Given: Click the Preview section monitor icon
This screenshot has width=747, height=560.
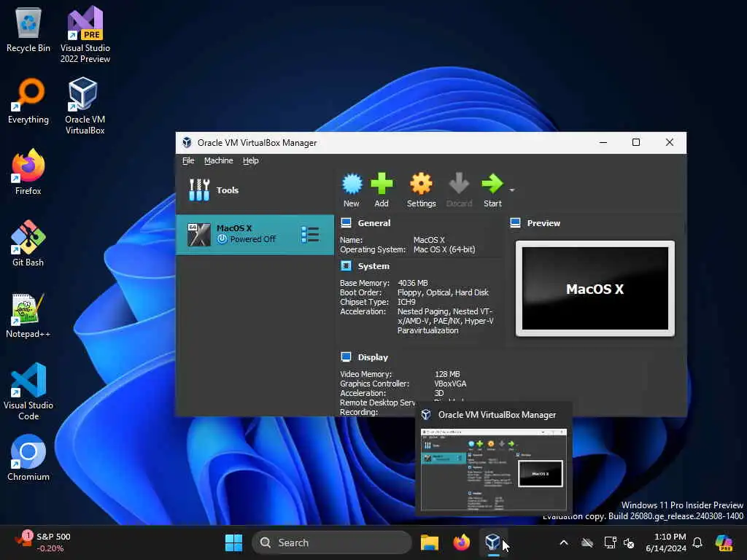Looking at the screenshot, I should pos(515,222).
